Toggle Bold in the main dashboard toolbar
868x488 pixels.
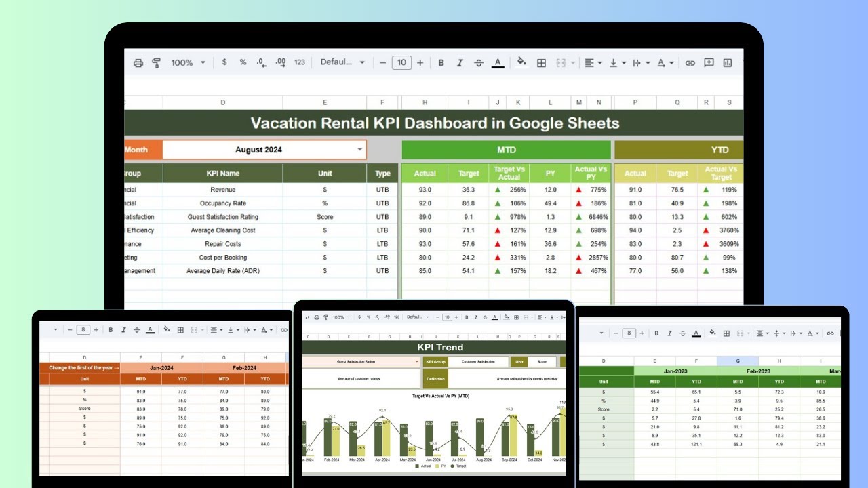441,62
